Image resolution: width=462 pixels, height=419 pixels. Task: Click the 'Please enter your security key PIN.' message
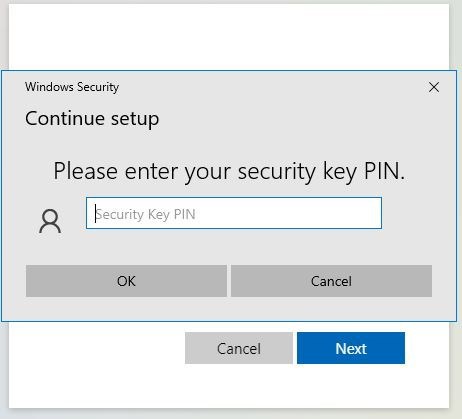[x=229, y=171]
